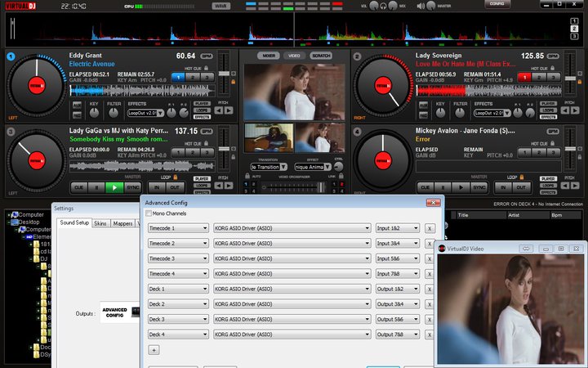Click the loop lock icon on deck 3
588x368 pixels.
175,177
